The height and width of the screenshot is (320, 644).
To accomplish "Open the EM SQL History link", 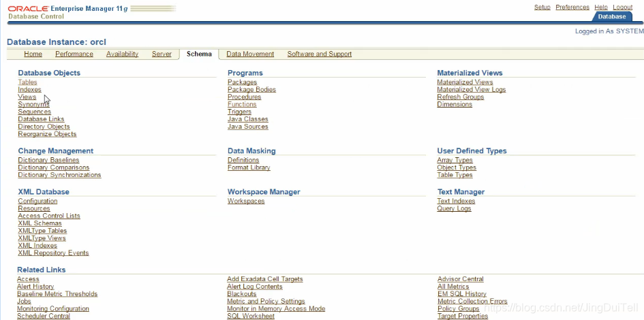I will point(462,293).
